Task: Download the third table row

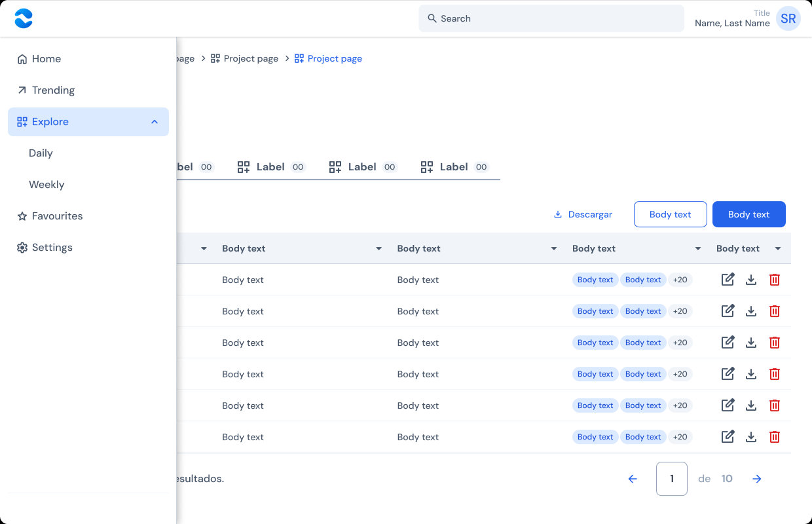Action: [x=751, y=343]
